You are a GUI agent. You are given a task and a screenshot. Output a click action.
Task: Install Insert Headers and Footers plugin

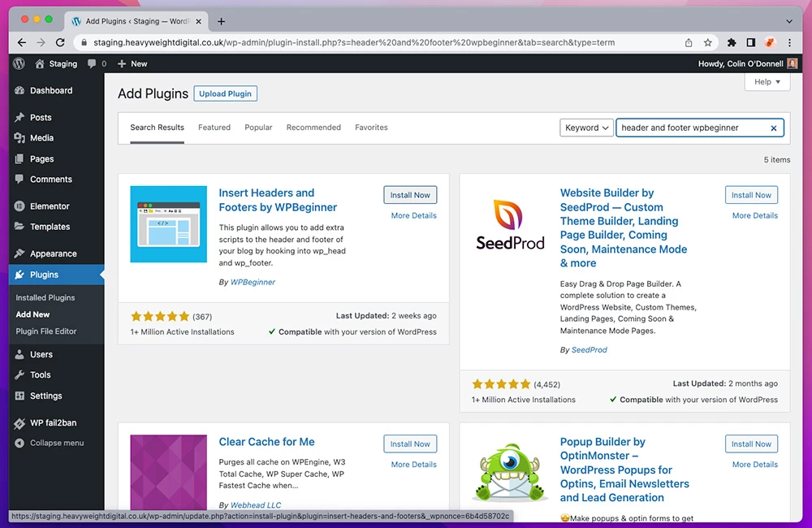(410, 195)
